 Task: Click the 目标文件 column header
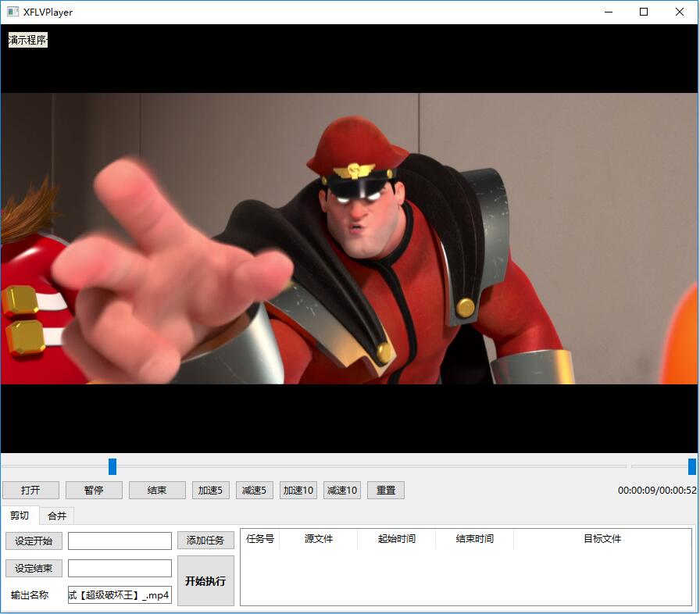point(602,539)
